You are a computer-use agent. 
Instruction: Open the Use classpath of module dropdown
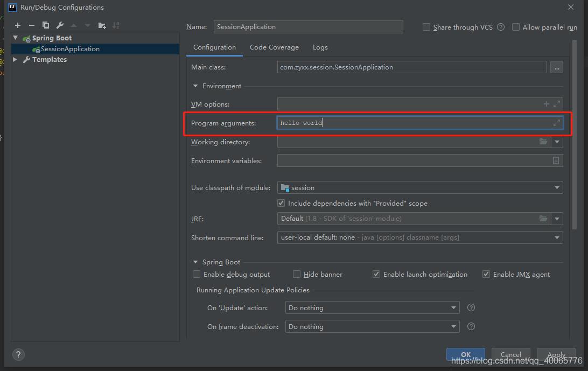point(420,187)
